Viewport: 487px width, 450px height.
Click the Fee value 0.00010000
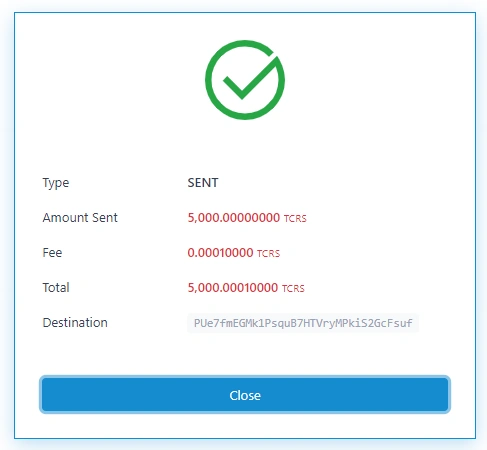(x=220, y=253)
